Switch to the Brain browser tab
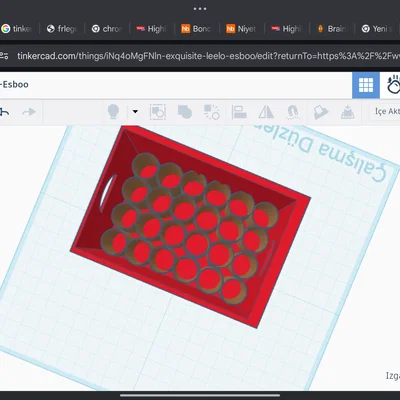 pos(332,29)
